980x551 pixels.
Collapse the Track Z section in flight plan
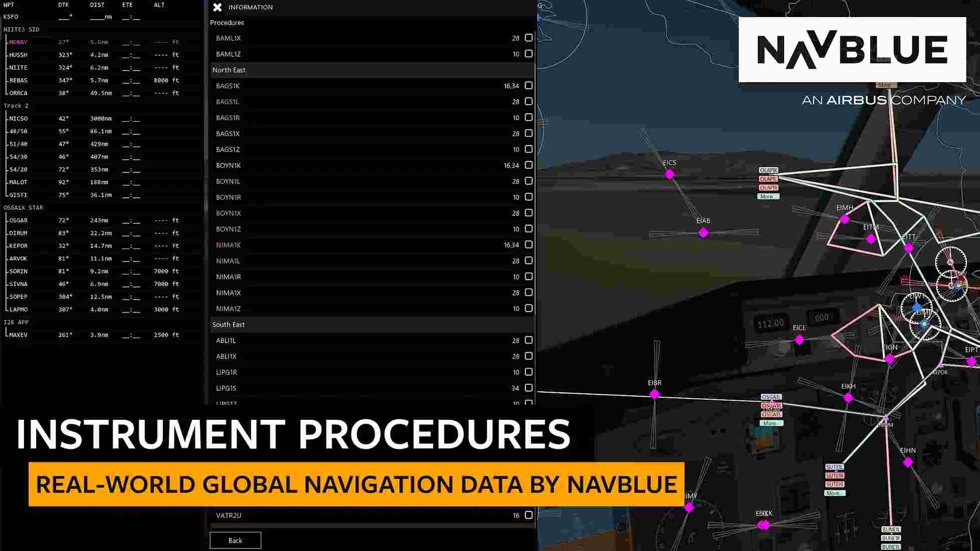coord(16,106)
